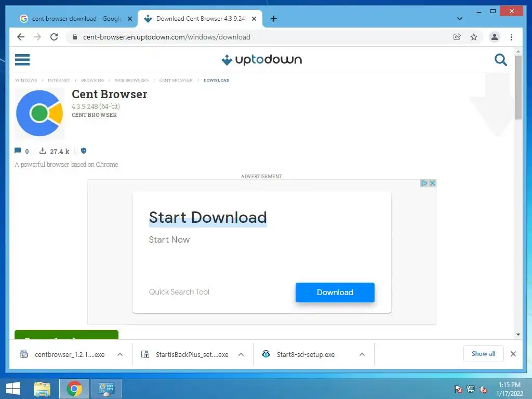Close the advertisement with X icon

click(x=432, y=183)
